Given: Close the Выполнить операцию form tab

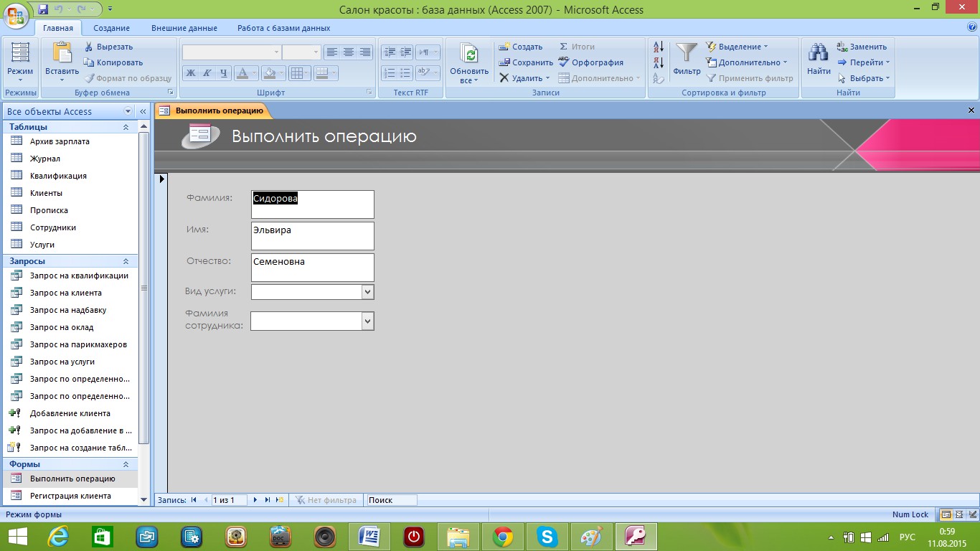Looking at the screenshot, I should click(971, 110).
